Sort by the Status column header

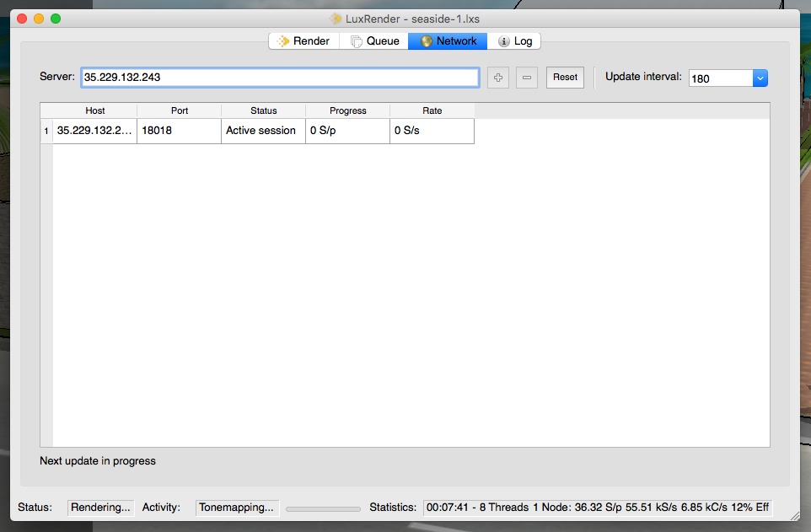(264, 110)
